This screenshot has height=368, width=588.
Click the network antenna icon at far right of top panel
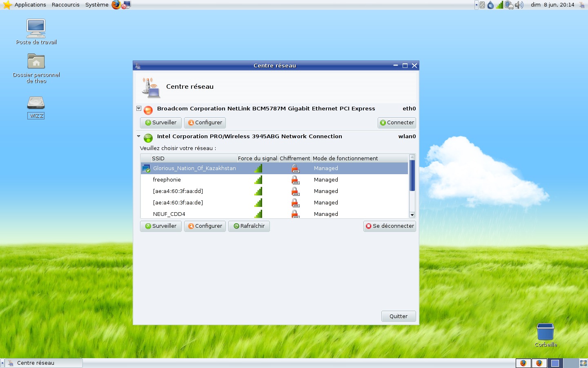click(582, 5)
